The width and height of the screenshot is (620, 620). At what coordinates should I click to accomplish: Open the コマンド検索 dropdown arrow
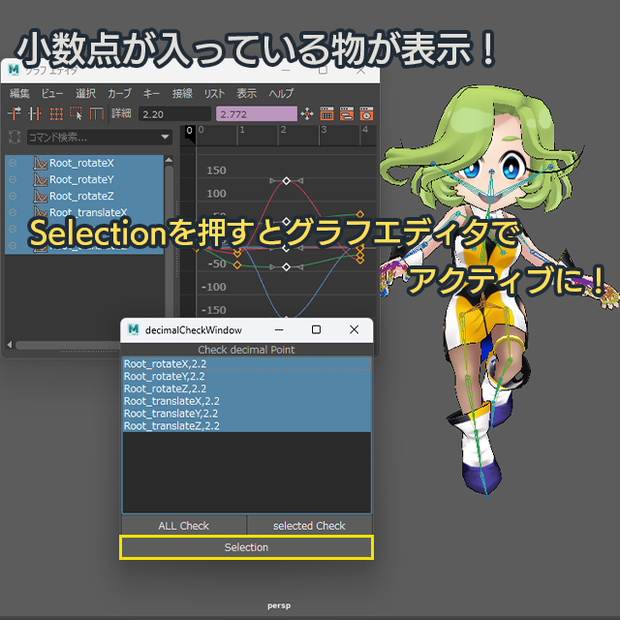(165, 137)
